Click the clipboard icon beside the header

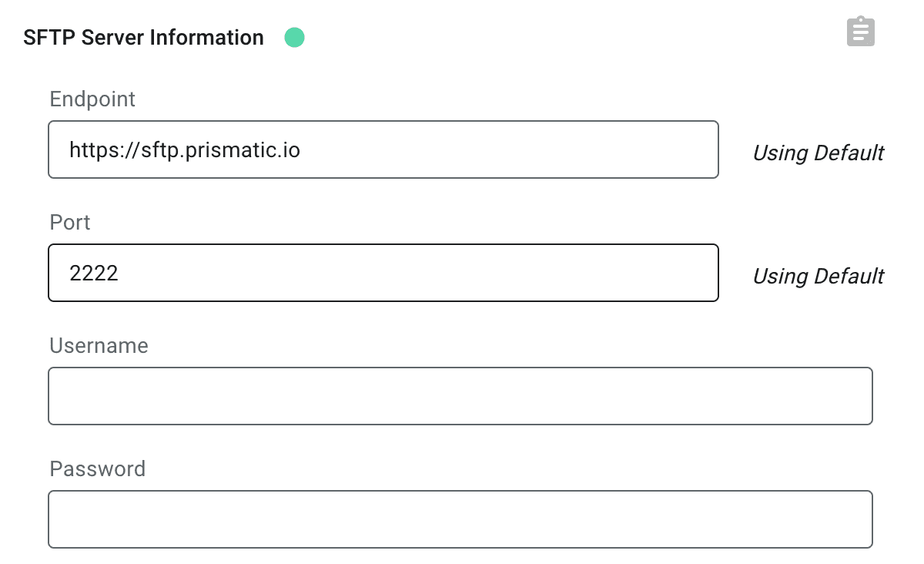tap(860, 32)
